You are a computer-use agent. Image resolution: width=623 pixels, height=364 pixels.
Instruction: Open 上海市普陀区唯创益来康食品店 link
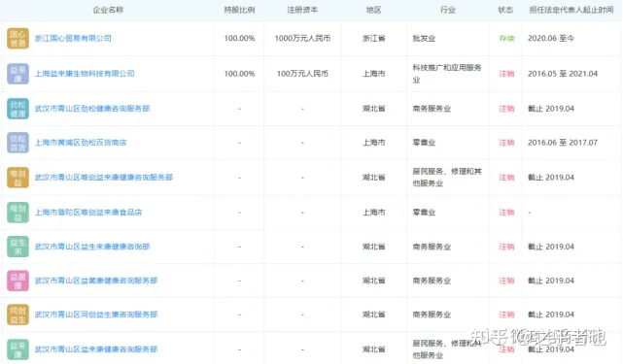tap(88, 213)
